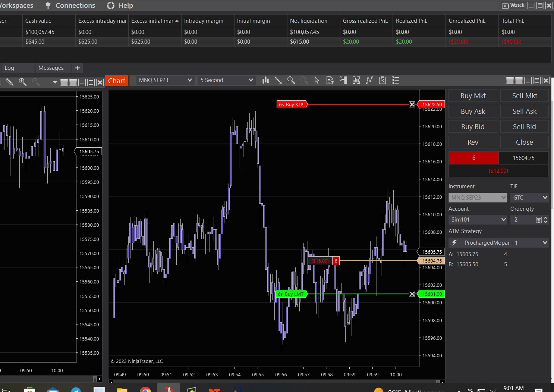Screen dimensions: 554x392
Task: Cancel the Buy LMT order at 15601.00
Action: pos(412,294)
